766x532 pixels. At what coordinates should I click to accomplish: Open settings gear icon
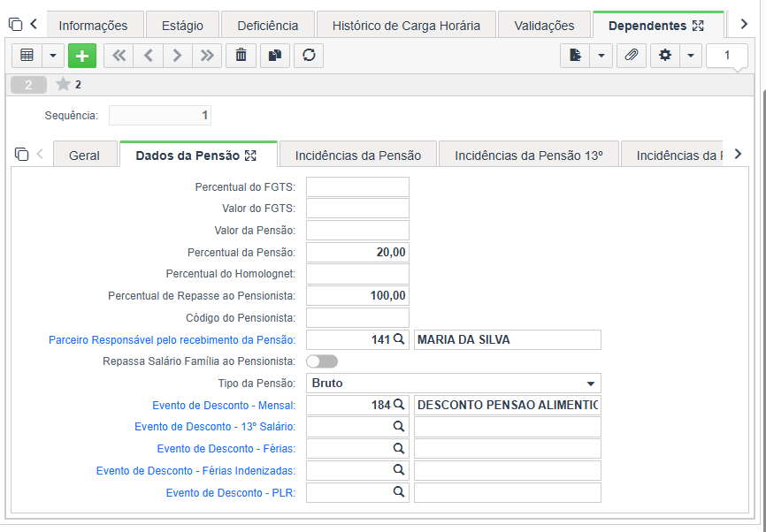(x=665, y=56)
